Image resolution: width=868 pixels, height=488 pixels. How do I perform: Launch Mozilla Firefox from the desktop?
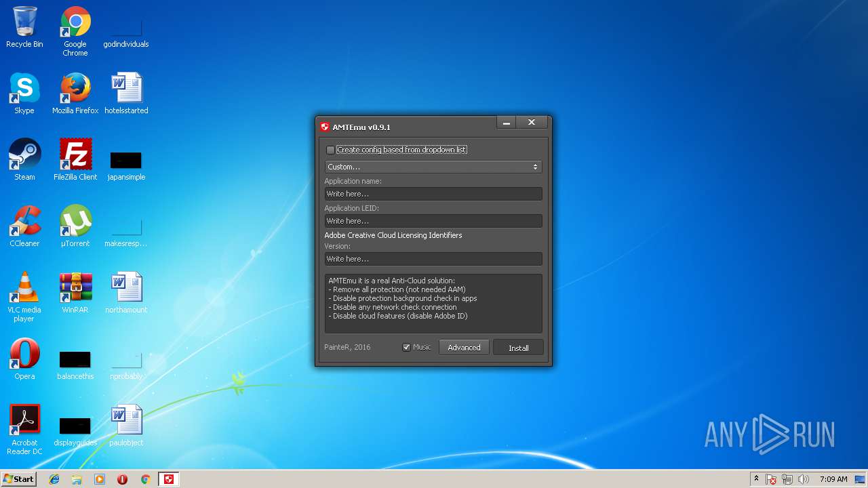(x=75, y=94)
